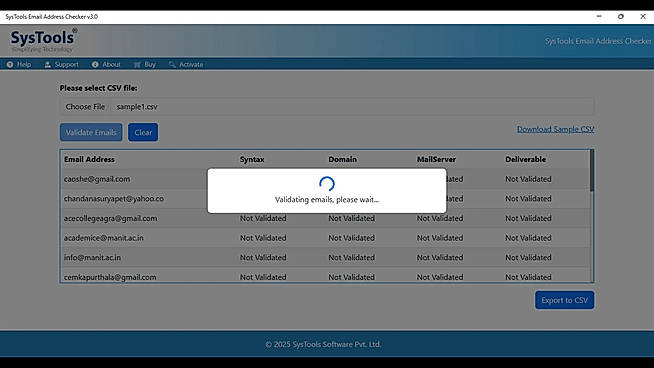Click the Deliverable column header
654x368 pixels.
point(526,159)
